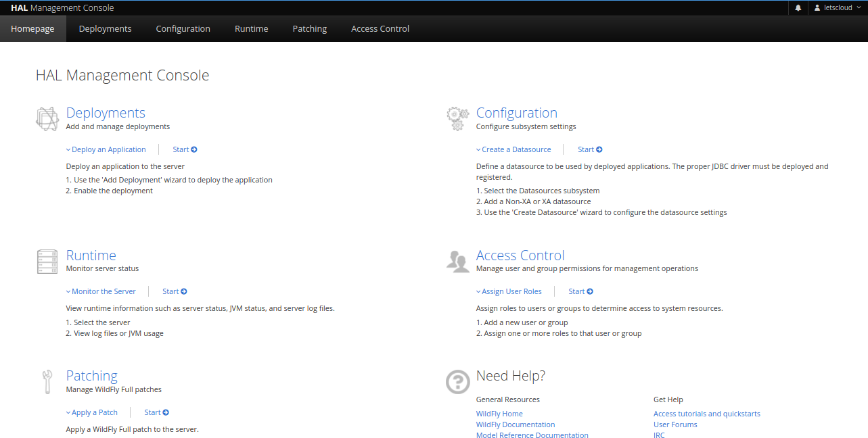Click the Patching heading link
This screenshot has height=438, width=868.
[x=91, y=376]
